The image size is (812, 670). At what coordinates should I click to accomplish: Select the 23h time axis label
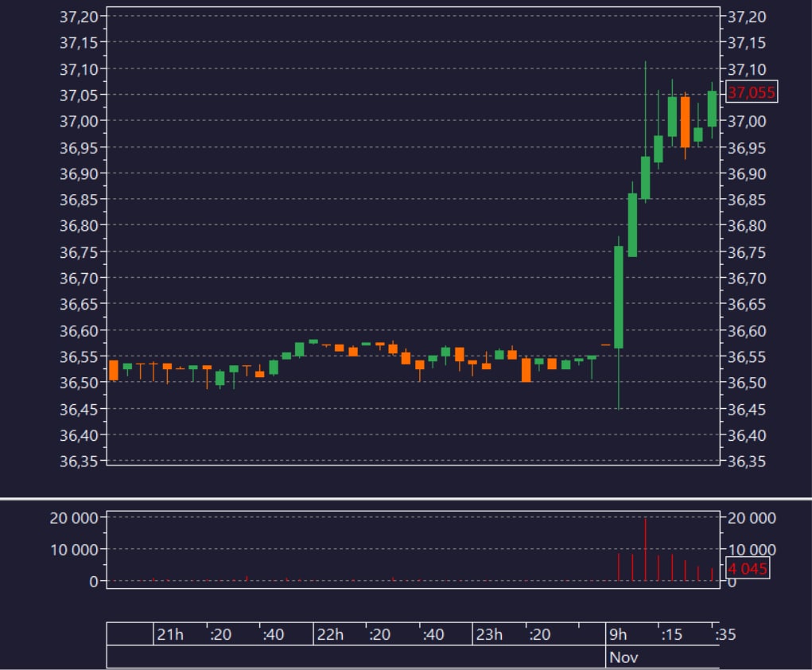[x=489, y=634]
